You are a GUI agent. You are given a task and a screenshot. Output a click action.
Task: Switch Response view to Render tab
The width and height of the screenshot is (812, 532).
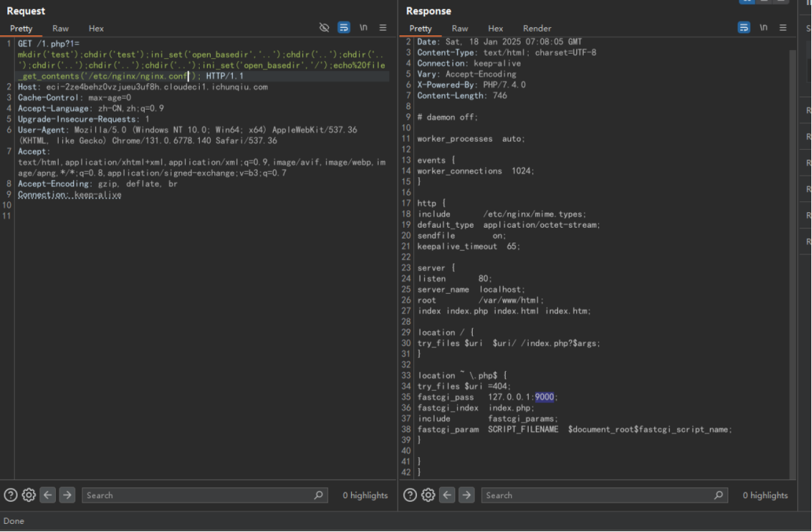pos(537,29)
